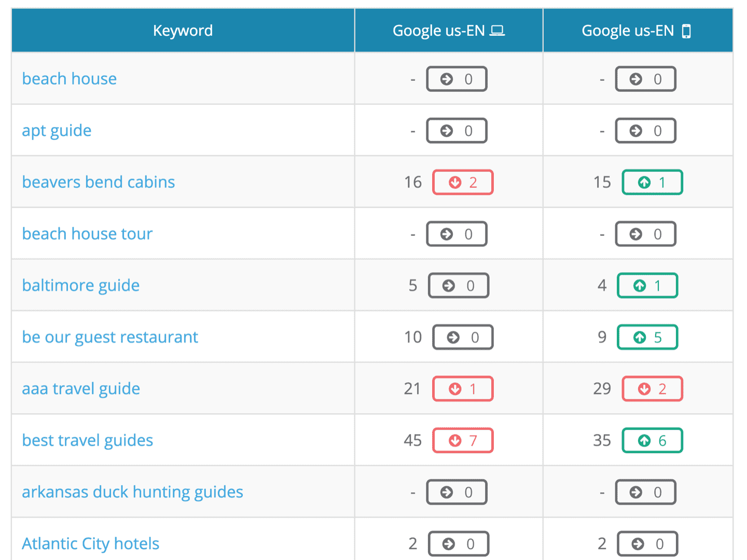Select the first Google us-EN column header
Screen dimensions: 747x560
click(449, 30)
